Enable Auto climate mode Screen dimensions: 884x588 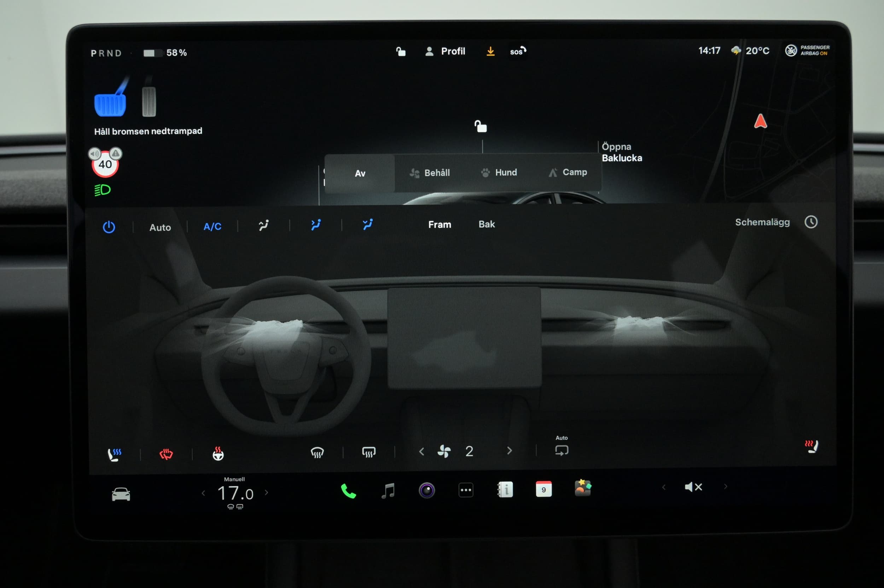tap(160, 227)
